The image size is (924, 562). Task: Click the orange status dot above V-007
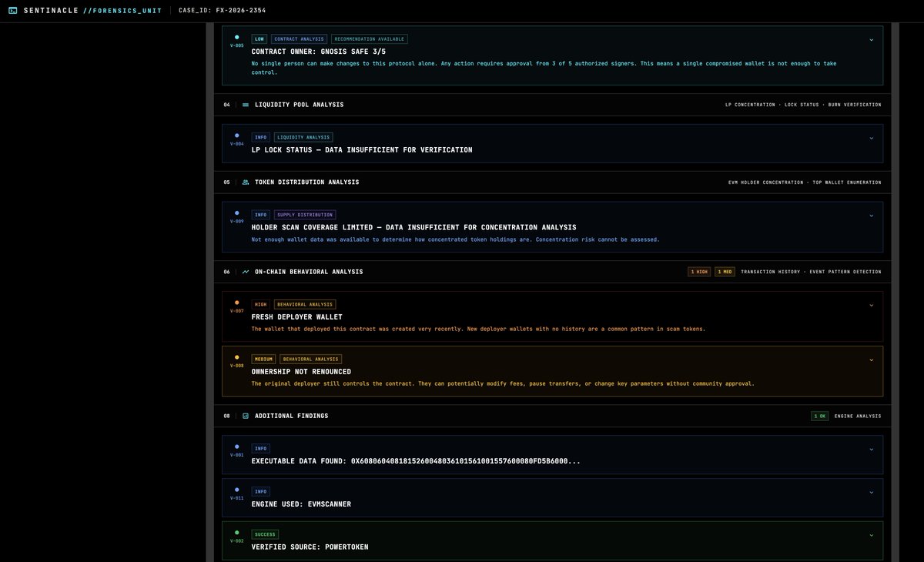click(x=236, y=303)
